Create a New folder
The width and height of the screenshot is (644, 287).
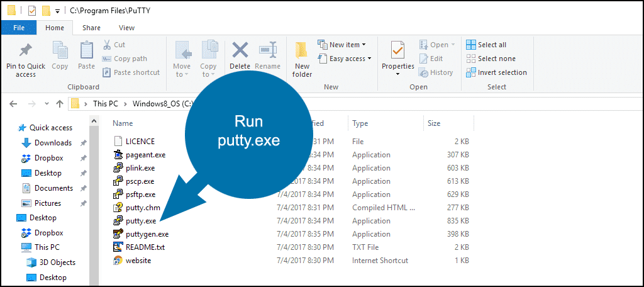point(303,60)
